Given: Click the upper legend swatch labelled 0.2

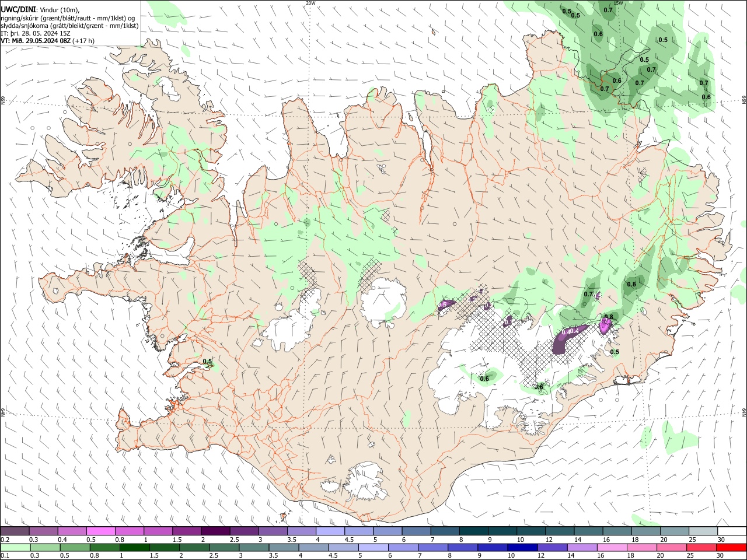Looking at the screenshot, I should coord(15,531).
